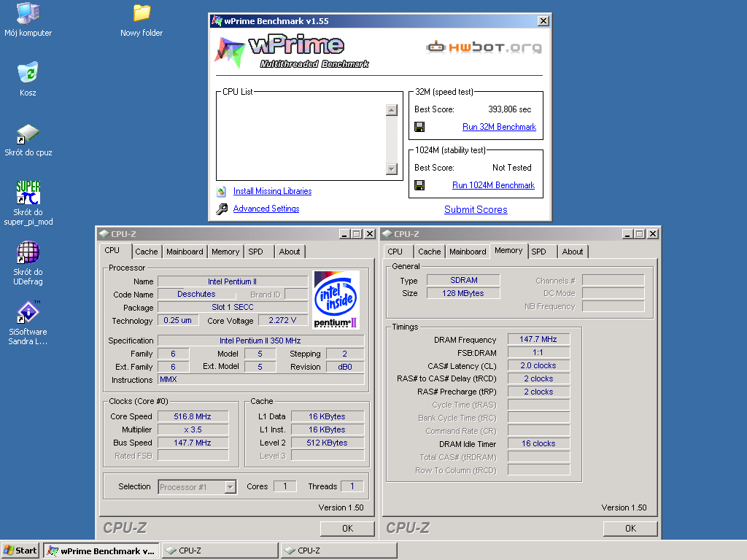
Task: Select the first CPU-Z taskbar button
Action: [x=220, y=551]
